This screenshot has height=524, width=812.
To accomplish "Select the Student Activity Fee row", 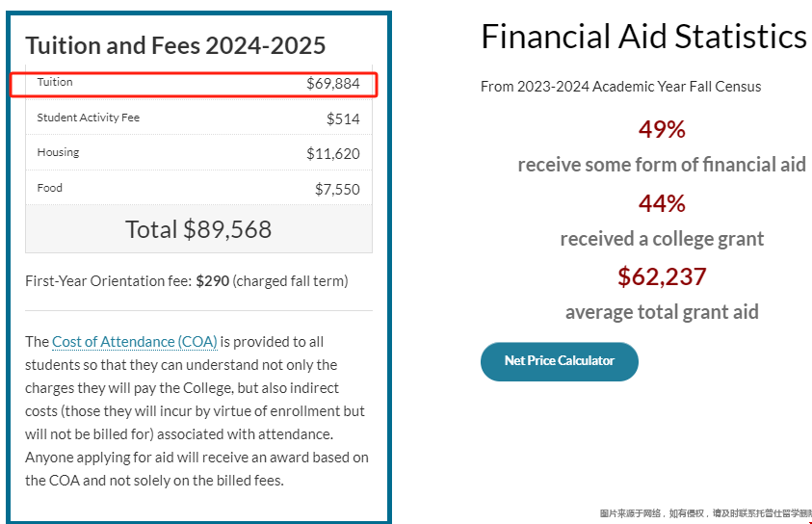I will tap(198, 118).
